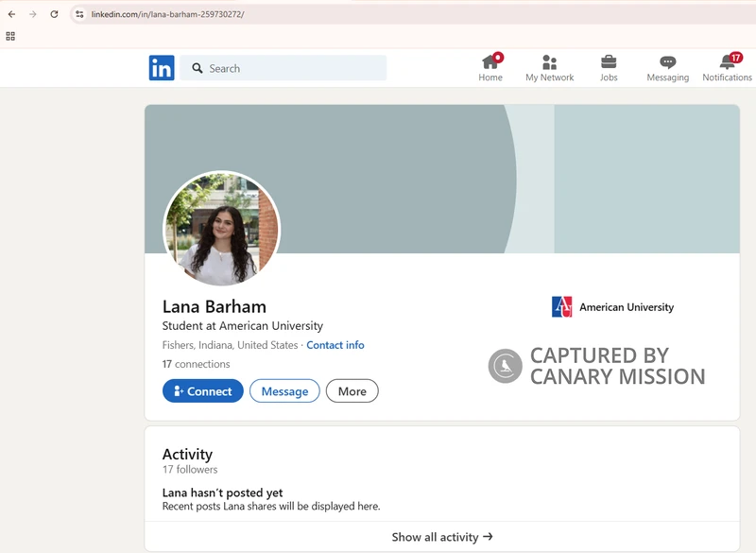Click 'Lana hasn't posted yet' text
The image size is (756, 553).
coord(222,493)
